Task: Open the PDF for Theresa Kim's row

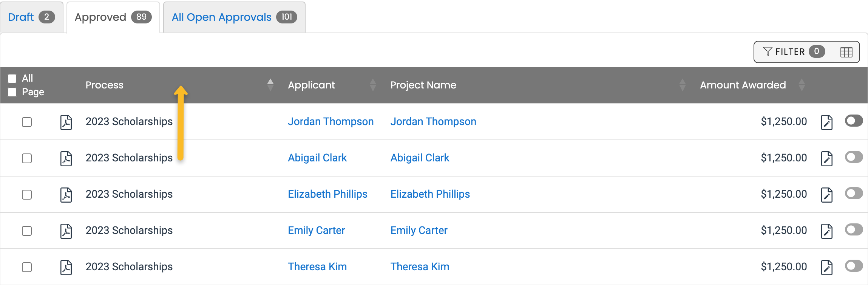Action: [x=66, y=267]
